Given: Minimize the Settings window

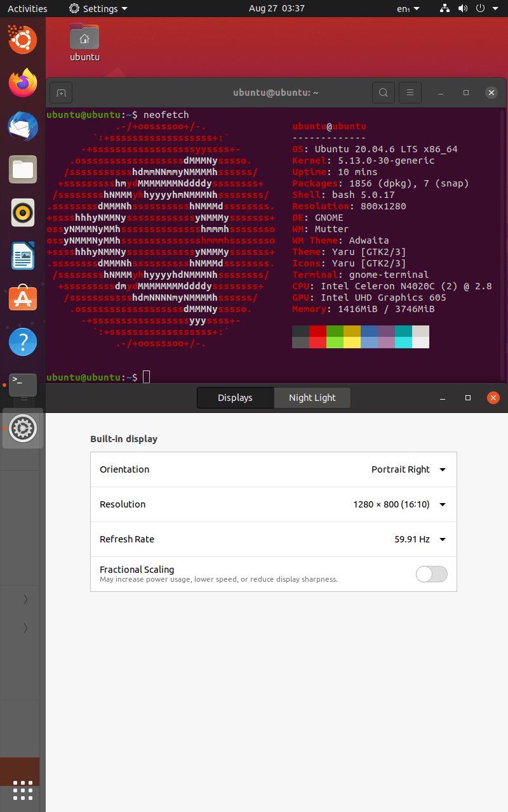Looking at the screenshot, I should point(443,398).
